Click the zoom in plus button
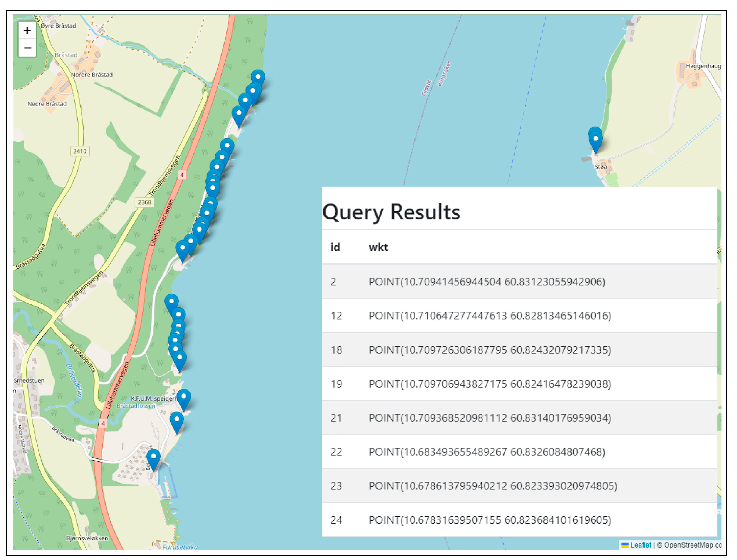The image size is (737, 560). click(27, 30)
